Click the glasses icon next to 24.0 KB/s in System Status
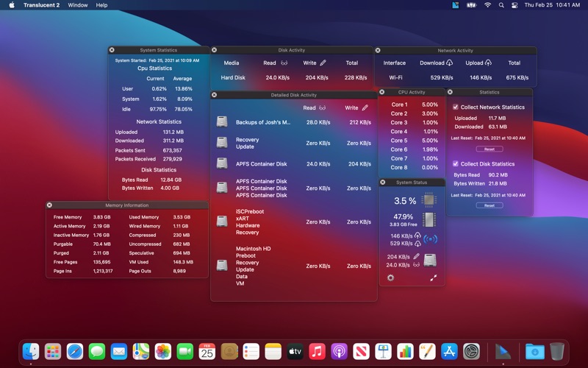The height and width of the screenshot is (368, 588). [416, 265]
